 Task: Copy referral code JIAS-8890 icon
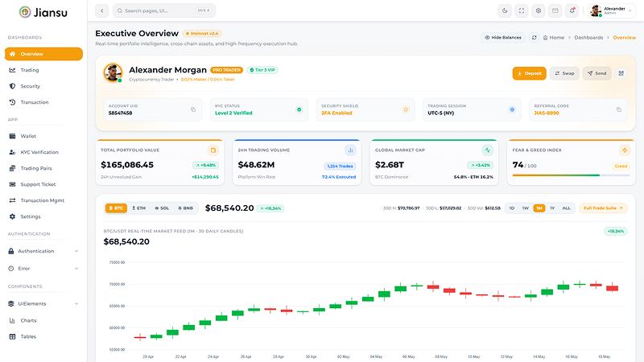coord(619,109)
